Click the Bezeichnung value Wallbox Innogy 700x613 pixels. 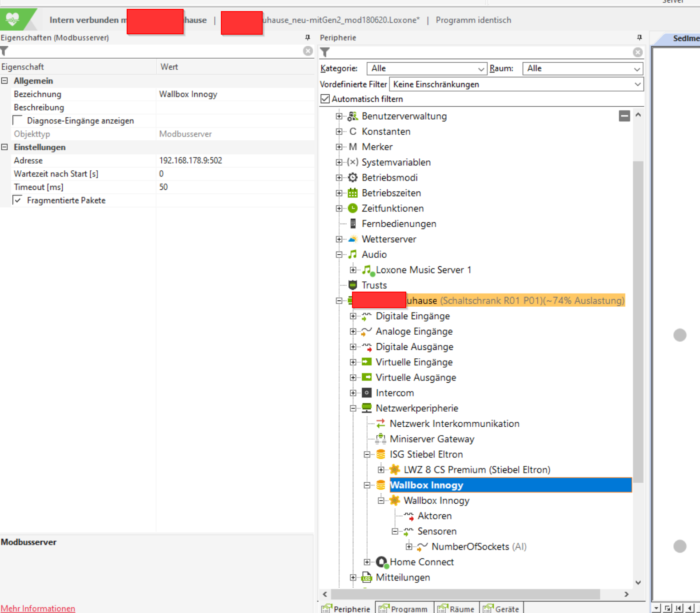(x=188, y=94)
